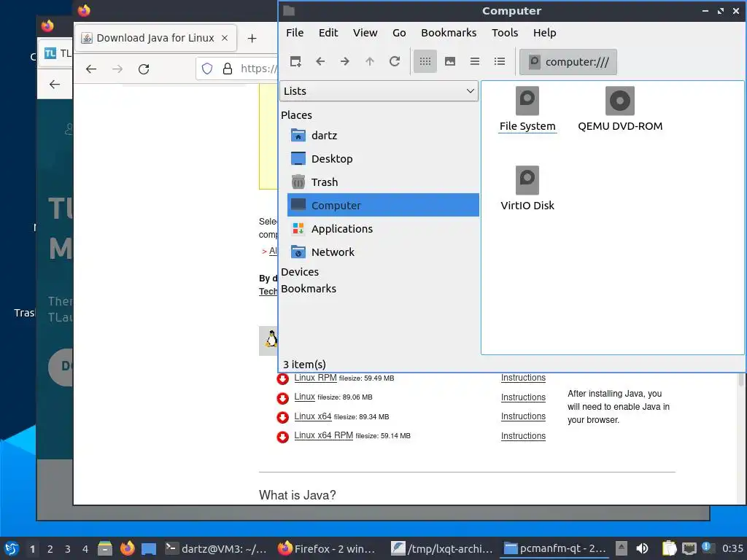Screen dimensions: 747x560
Task: Open the Bookmarks menu
Action: pos(449,33)
